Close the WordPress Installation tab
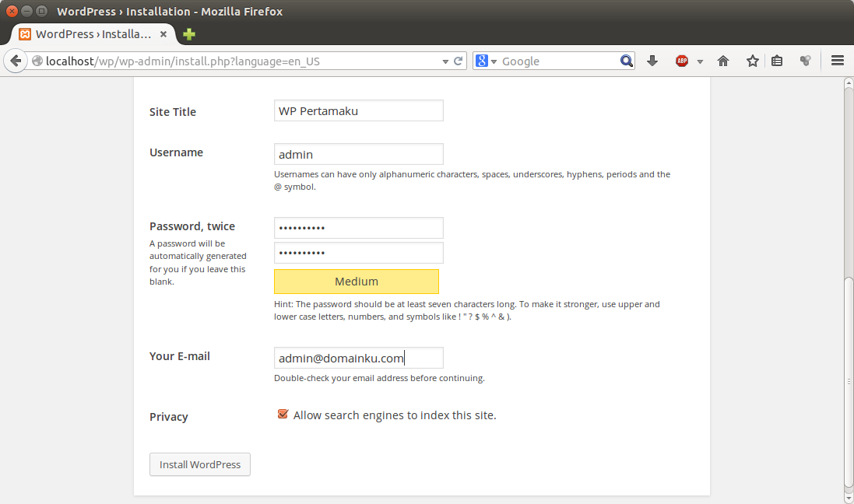 [x=163, y=34]
